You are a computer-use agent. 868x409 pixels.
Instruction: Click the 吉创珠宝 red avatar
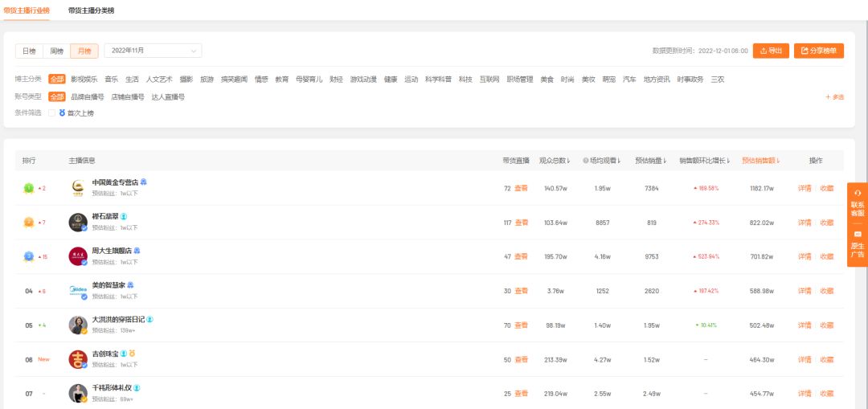(78, 359)
